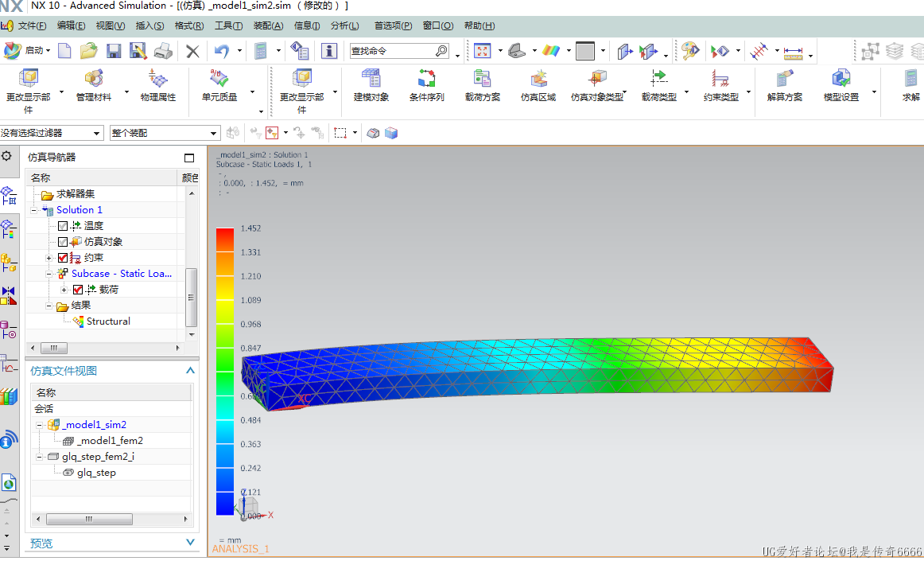The width and height of the screenshot is (924, 561).
Task: Open 管理材料 (Manage Materials) tool
Action: point(94,85)
